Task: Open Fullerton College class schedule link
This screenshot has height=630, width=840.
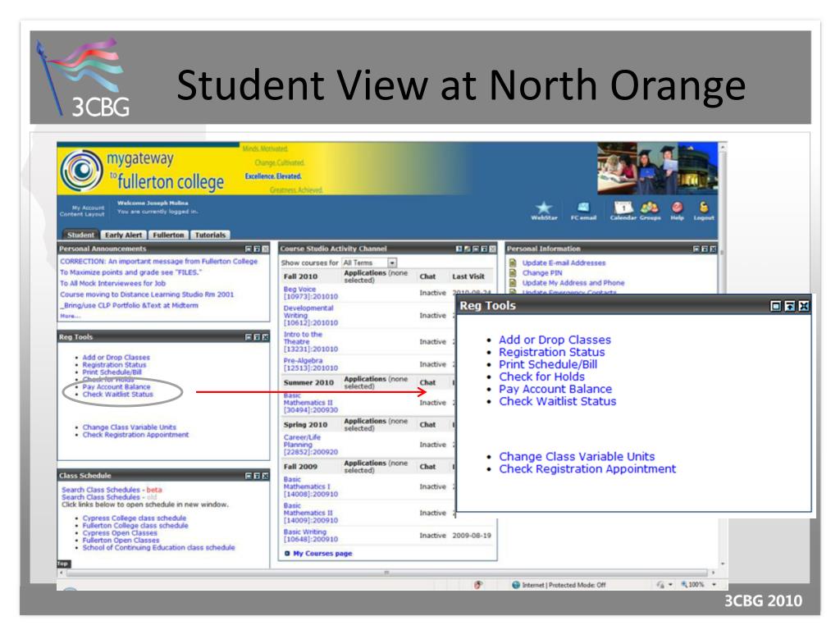Action: pos(135,526)
